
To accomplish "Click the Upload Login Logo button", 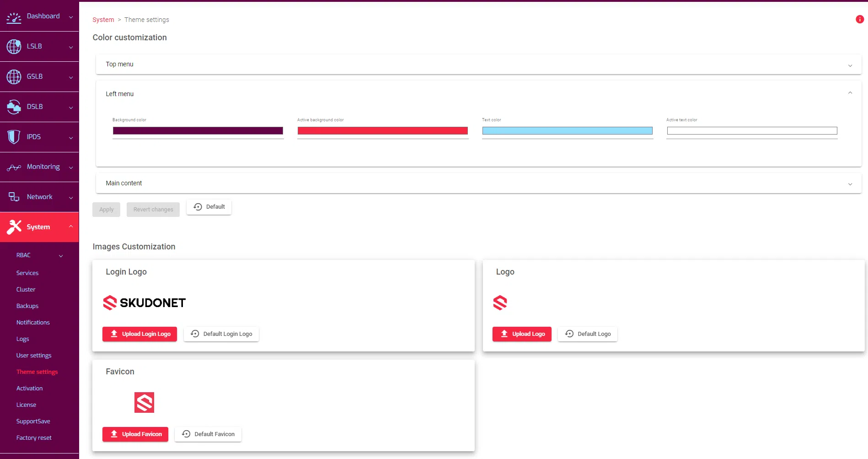I will pos(139,334).
